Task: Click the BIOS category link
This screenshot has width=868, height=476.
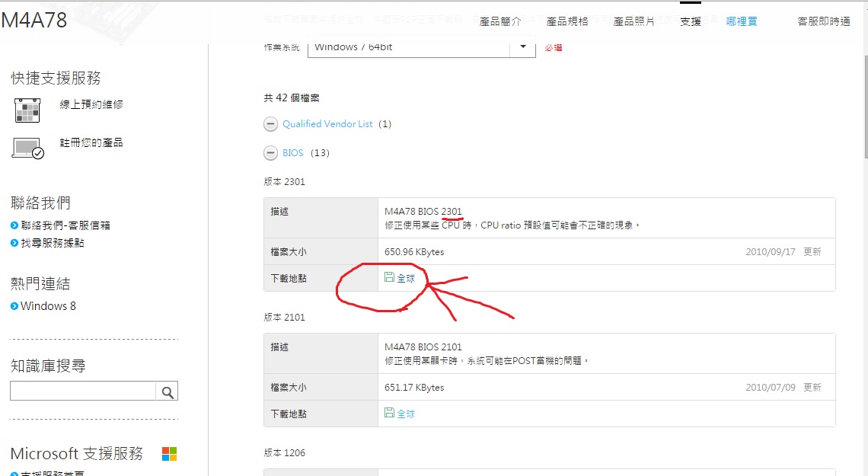Action: coord(293,153)
